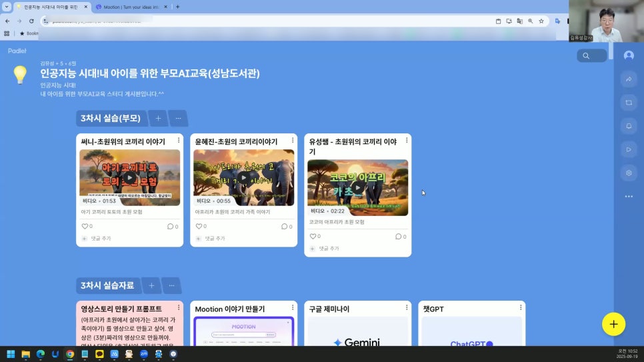Go forward in browser history
644x362 pixels.
click(x=19, y=21)
